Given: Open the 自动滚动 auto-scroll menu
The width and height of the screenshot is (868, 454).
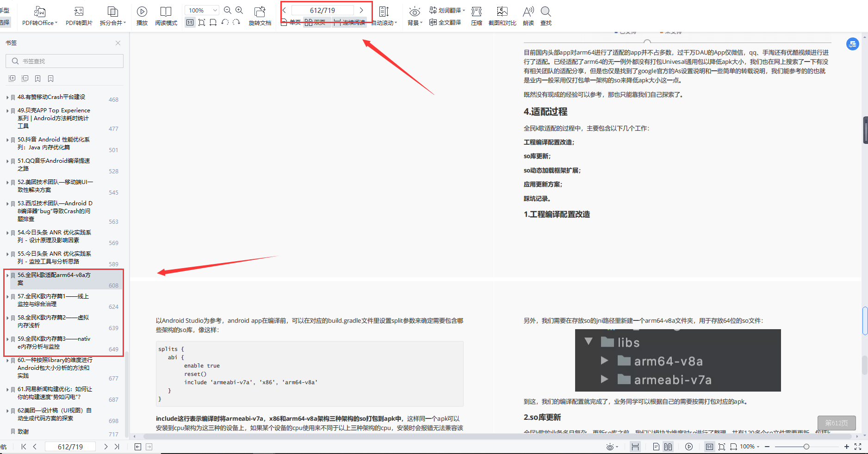Looking at the screenshot, I should click(384, 16).
